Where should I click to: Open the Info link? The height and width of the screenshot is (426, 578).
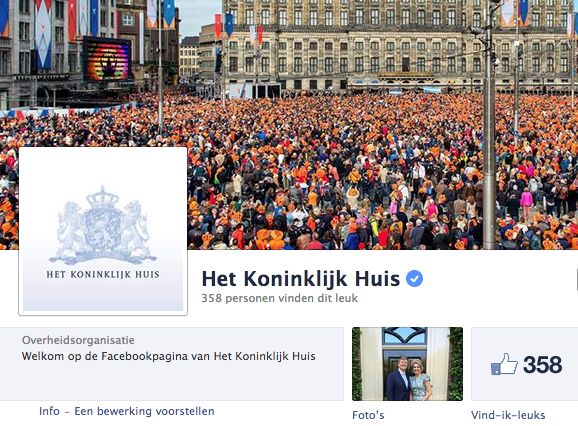49,411
